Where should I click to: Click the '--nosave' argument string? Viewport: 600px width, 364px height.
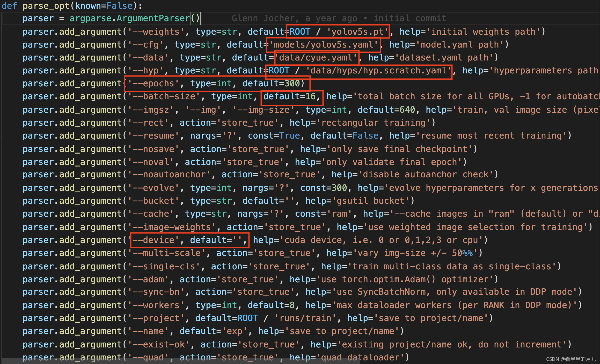point(153,149)
